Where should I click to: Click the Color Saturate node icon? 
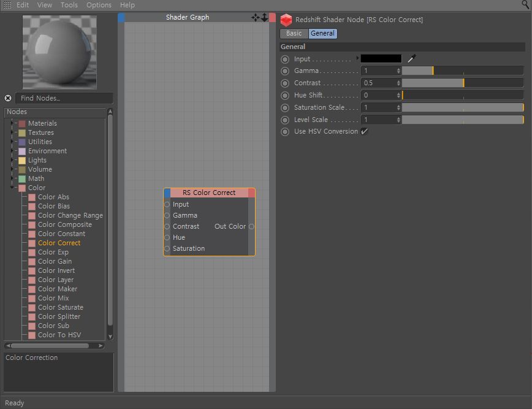coord(32,307)
